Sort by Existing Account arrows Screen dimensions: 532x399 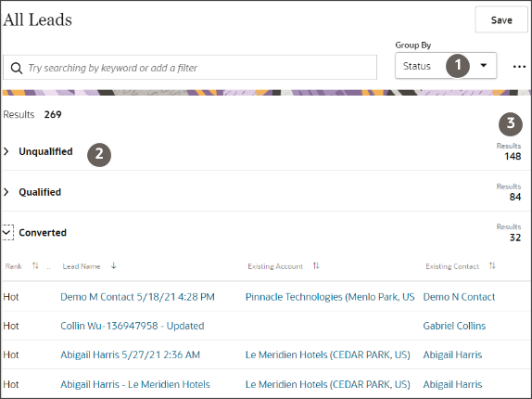click(x=316, y=266)
